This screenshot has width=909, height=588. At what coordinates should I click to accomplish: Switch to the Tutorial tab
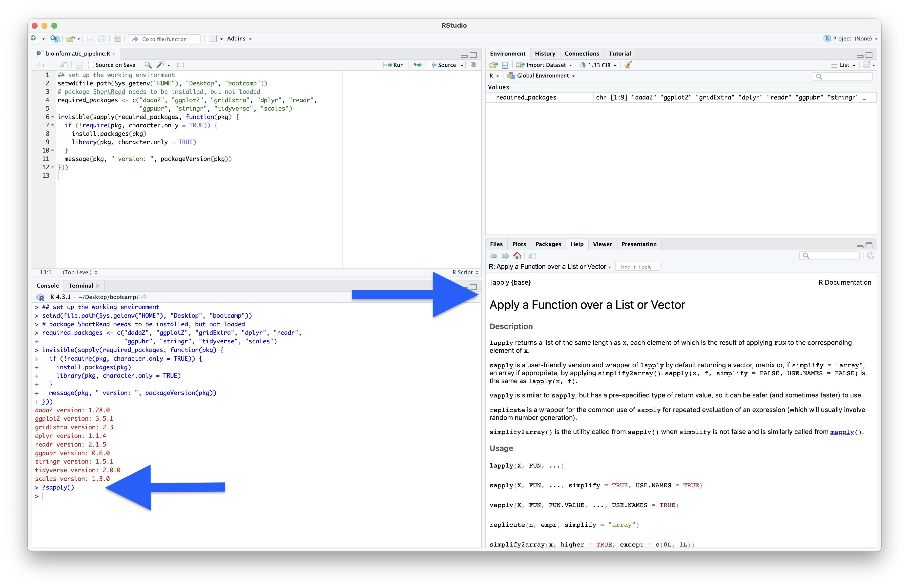[620, 53]
